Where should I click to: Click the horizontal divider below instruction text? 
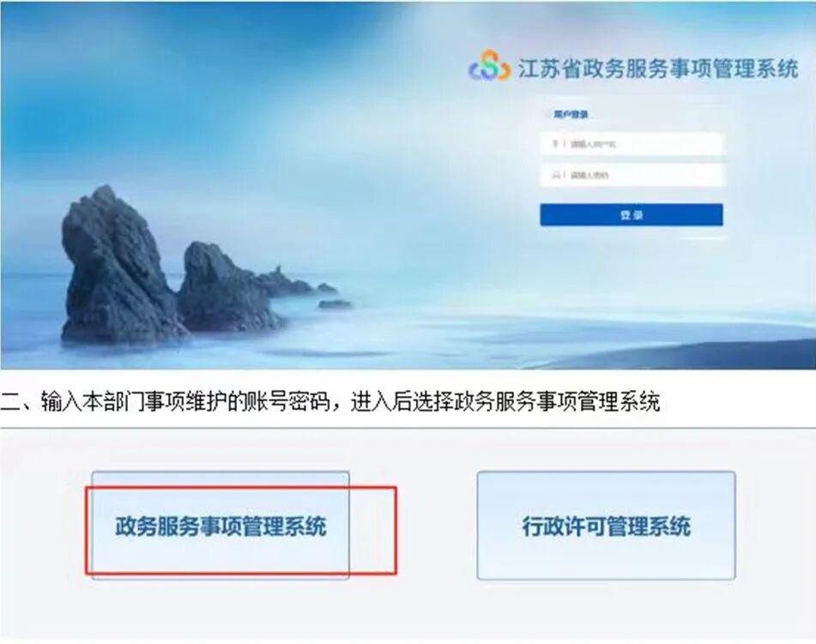coord(408,428)
